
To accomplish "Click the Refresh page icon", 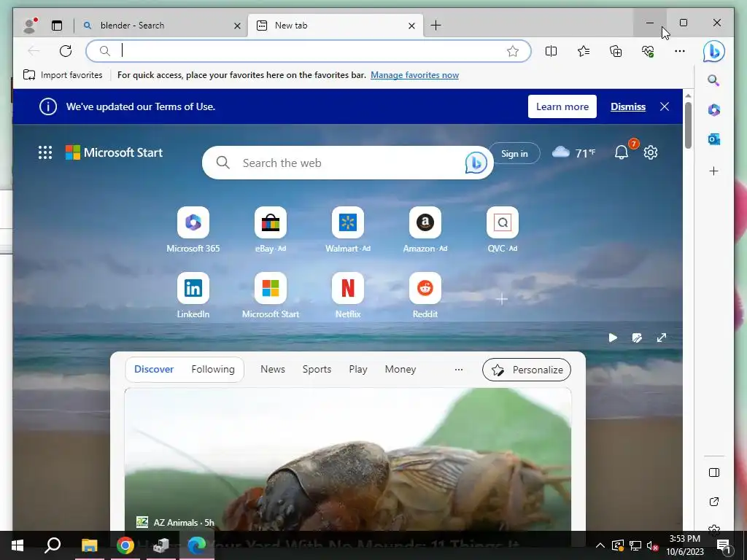I will 66,51.
